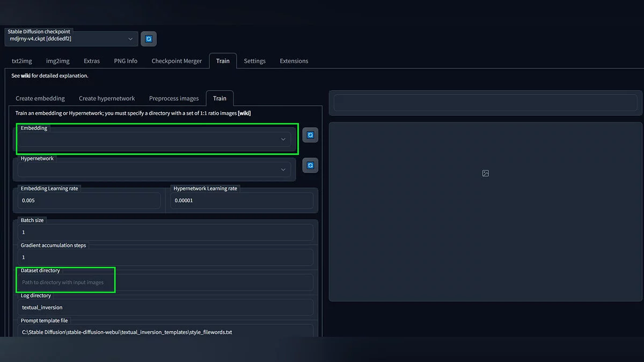Open the PNG Info tab

point(126,61)
